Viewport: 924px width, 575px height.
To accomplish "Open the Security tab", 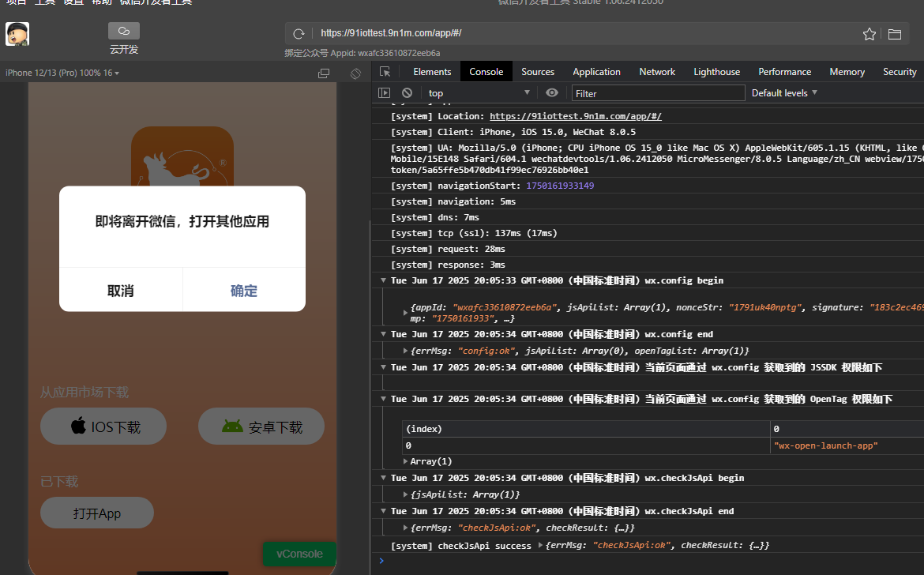I will [900, 71].
